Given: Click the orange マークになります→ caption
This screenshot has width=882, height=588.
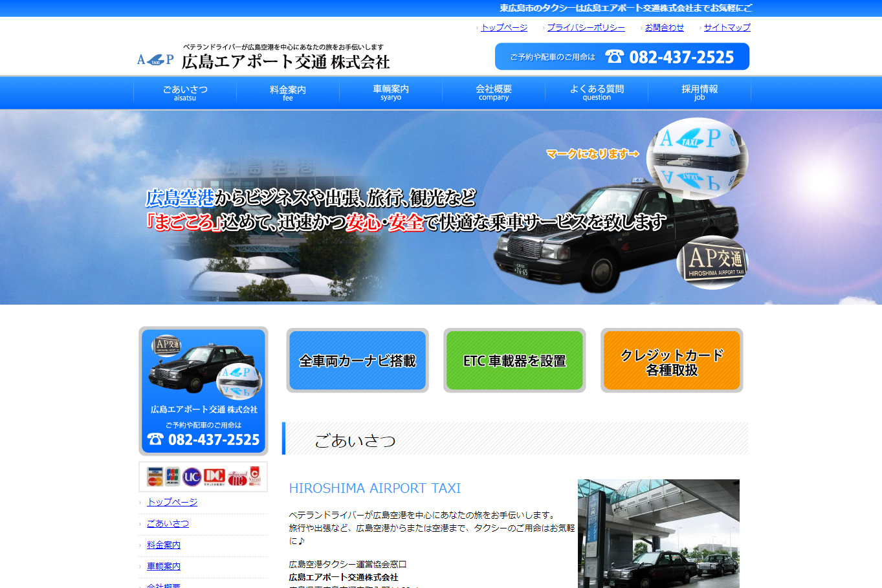Looking at the screenshot, I should [x=593, y=154].
